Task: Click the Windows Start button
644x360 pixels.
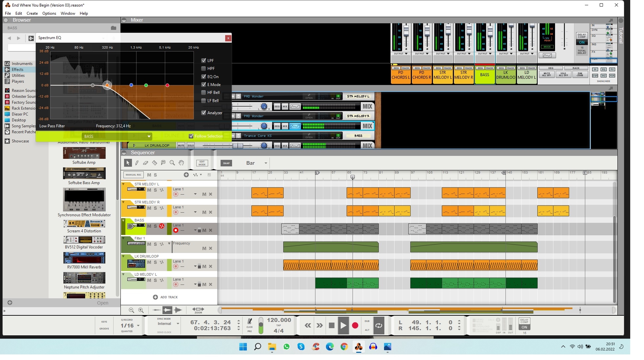Action: click(x=243, y=347)
